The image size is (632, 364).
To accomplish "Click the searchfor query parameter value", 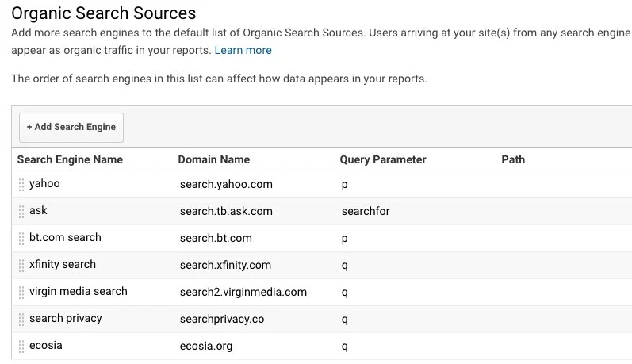I will click(x=366, y=211).
